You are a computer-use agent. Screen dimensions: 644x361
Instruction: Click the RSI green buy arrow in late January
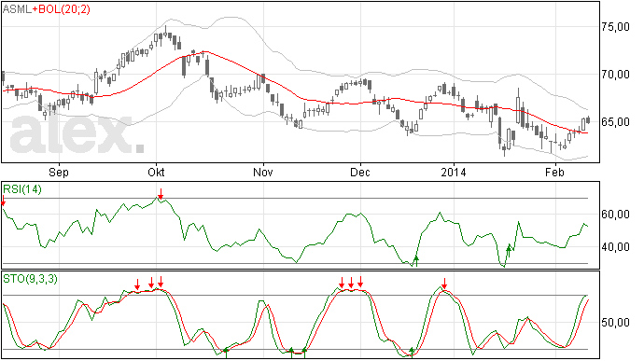click(x=509, y=251)
